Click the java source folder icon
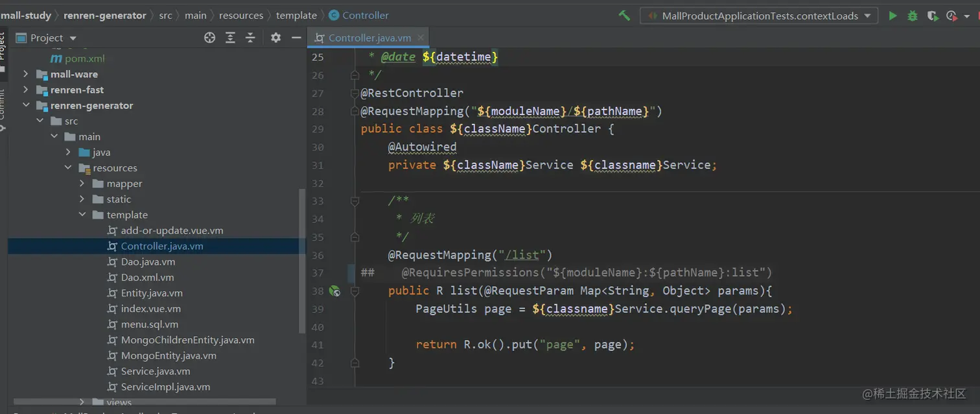The width and height of the screenshot is (980, 414). [84, 152]
